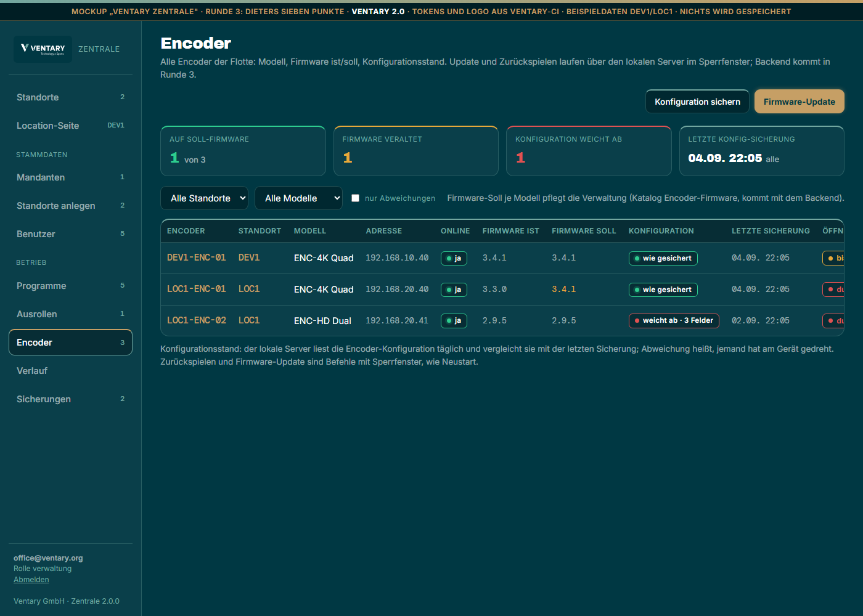Open Ausrollen page
The height and width of the screenshot is (616, 863).
pyautogui.click(x=70, y=314)
